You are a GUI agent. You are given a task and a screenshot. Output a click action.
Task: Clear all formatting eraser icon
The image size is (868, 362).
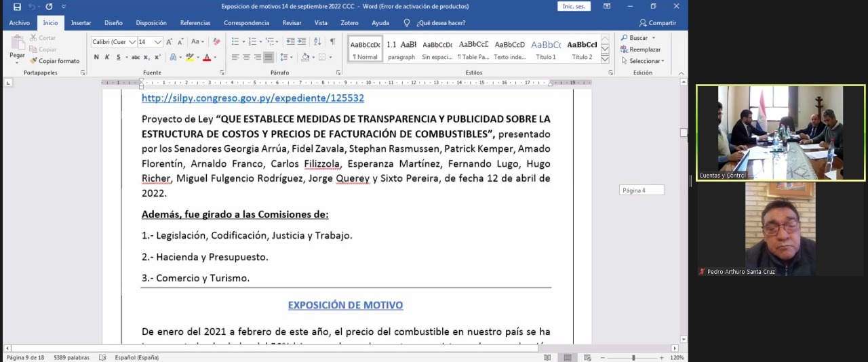[216, 41]
